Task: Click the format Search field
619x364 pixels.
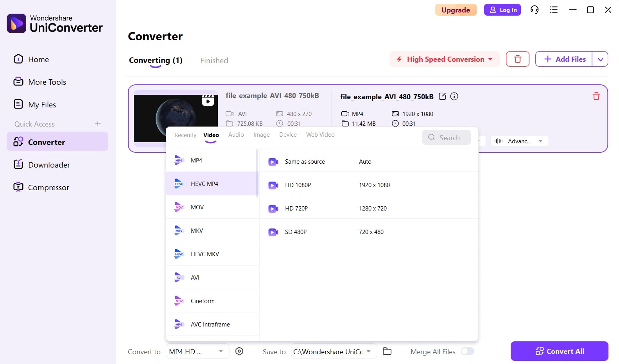Action: (x=446, y=137)
